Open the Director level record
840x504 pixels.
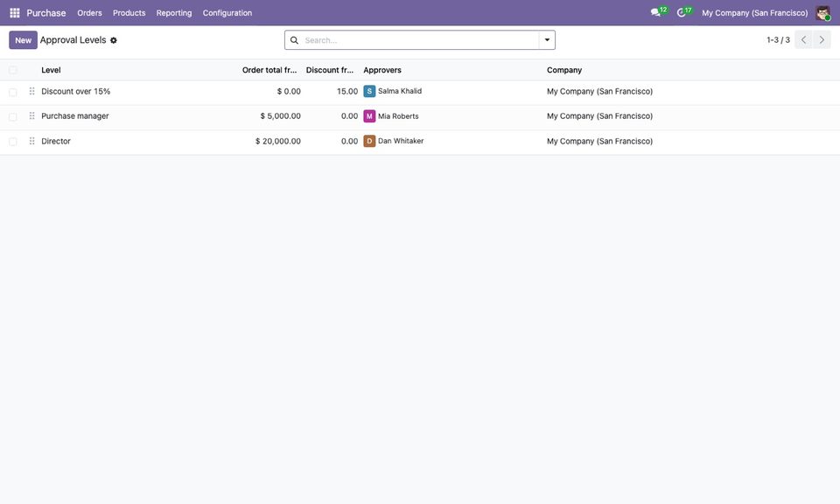point(56,142)
